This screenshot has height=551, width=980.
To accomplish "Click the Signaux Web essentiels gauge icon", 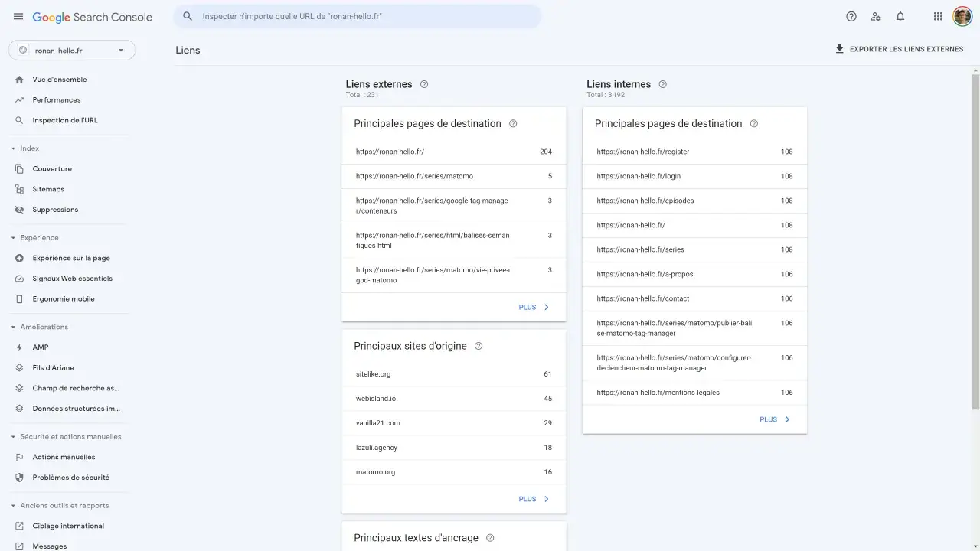I will [19, 279].
